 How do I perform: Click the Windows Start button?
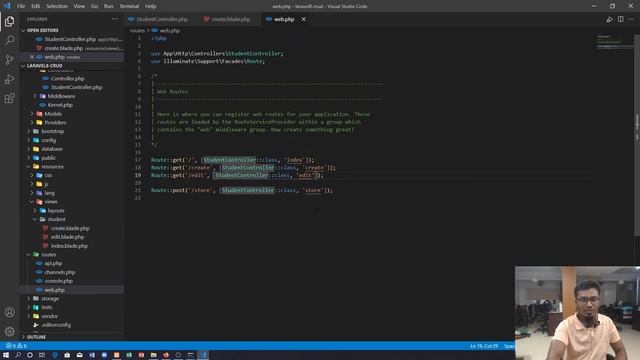(x=6, y=355)
